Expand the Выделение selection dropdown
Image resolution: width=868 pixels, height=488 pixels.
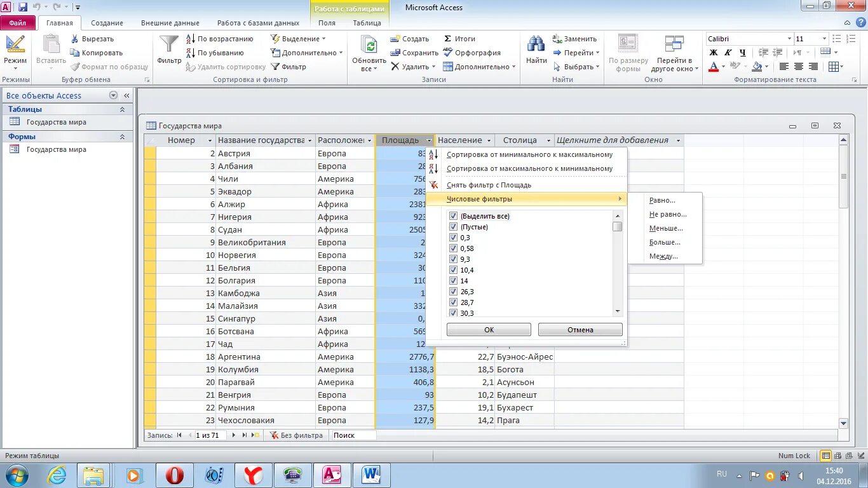[x=323, y=39]
